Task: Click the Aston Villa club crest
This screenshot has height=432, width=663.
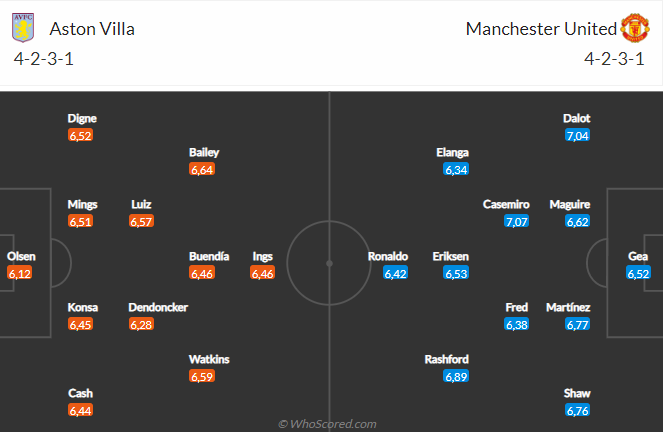Action: (x=22, y=28)
